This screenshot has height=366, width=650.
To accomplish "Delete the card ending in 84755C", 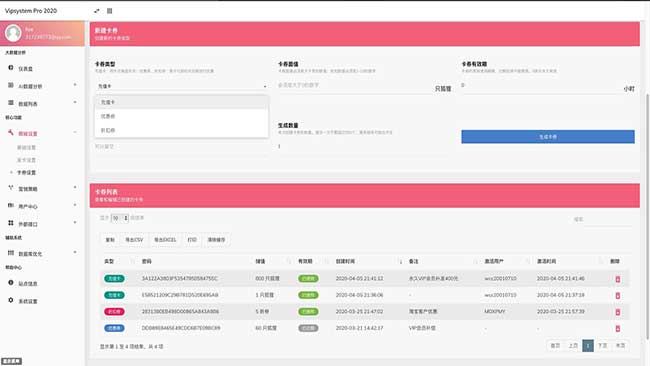I will (x=618, y=279).
